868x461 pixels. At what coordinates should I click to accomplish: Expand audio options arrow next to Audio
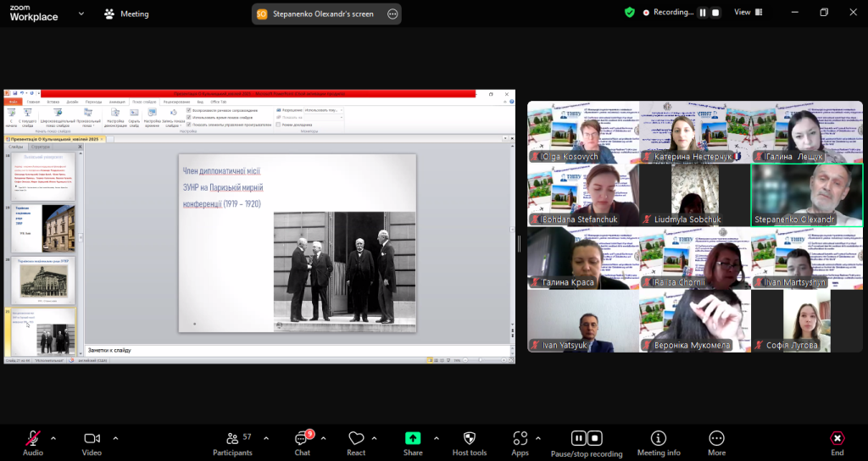point(53,438)
